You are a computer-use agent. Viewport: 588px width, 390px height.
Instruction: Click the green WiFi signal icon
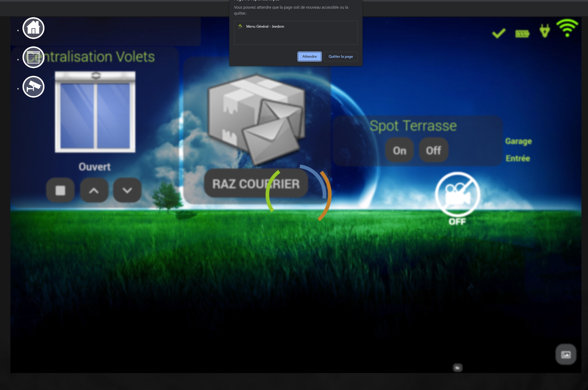click(567, 28)
